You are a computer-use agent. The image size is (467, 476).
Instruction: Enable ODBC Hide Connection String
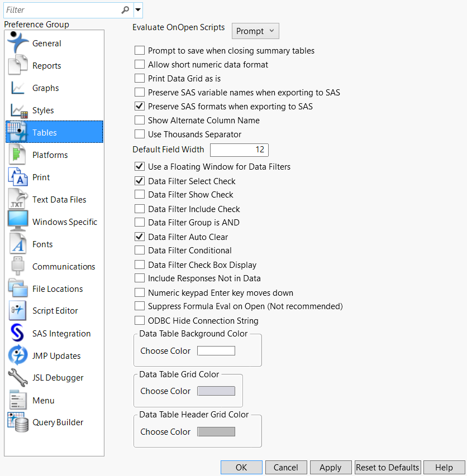[x=140, y=321]
